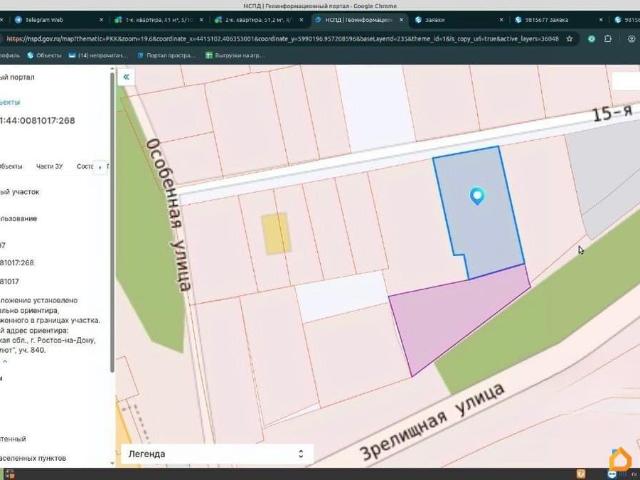Click the orange tray icon in the taskbar
The height and width of the screenshot is (480, 640).
[x=581, y=474]
